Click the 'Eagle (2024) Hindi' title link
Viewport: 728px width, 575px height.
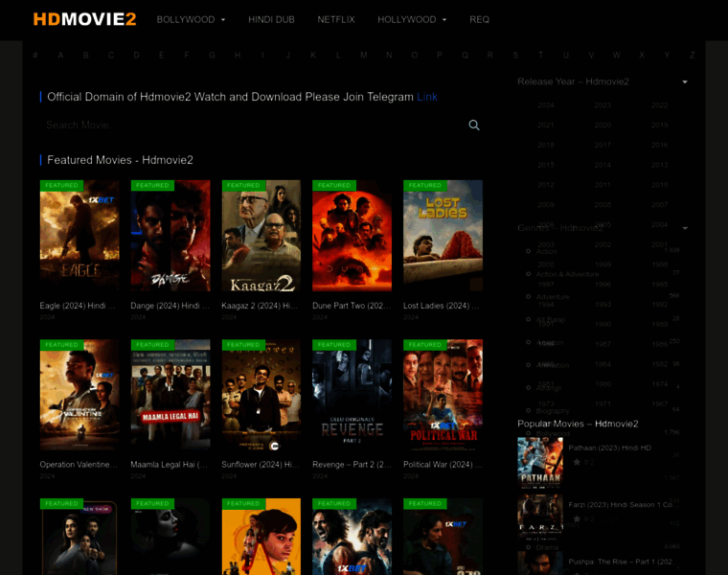78,306
